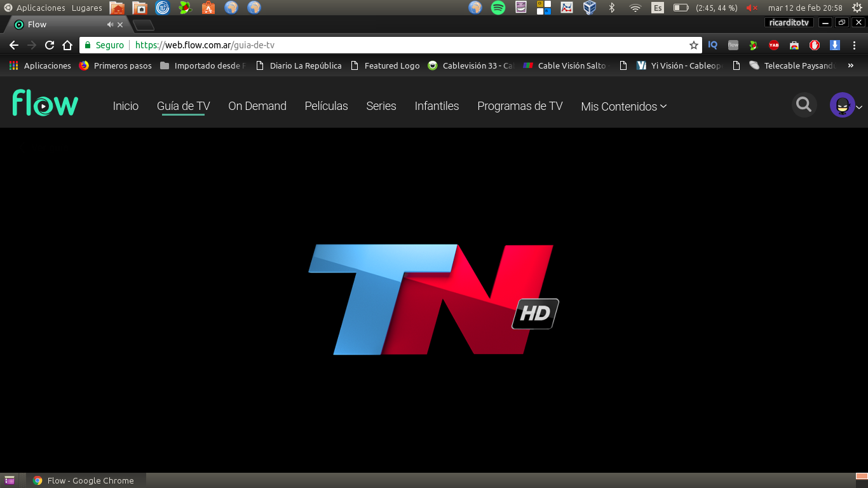Open the Bluetooth indicator

(x=612, y=8)
